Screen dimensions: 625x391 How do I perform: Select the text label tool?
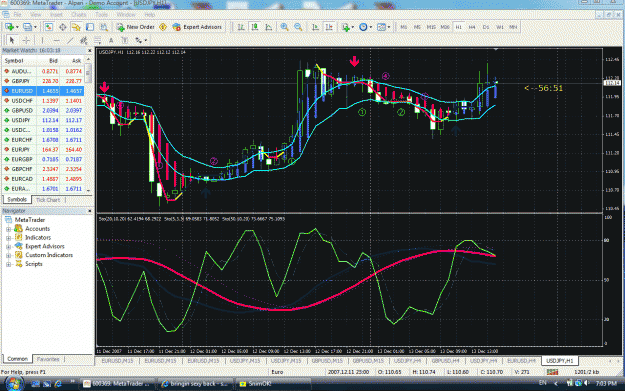click(125, 40)
